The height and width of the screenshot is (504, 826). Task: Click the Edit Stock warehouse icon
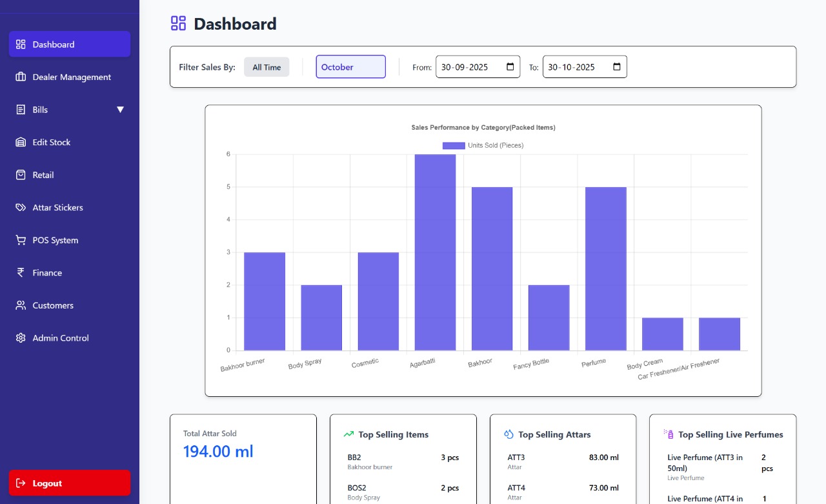tap(21, 142)
